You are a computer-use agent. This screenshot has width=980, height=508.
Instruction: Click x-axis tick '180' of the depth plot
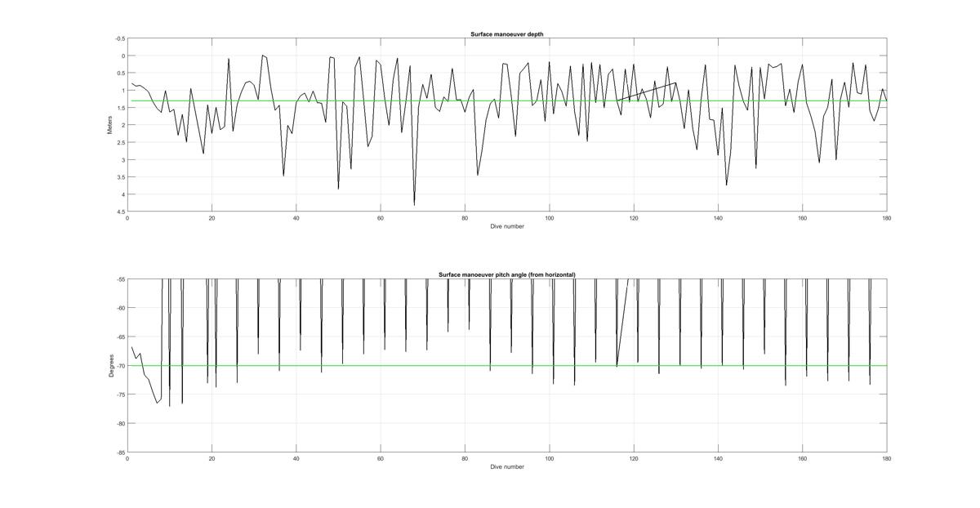887,218
